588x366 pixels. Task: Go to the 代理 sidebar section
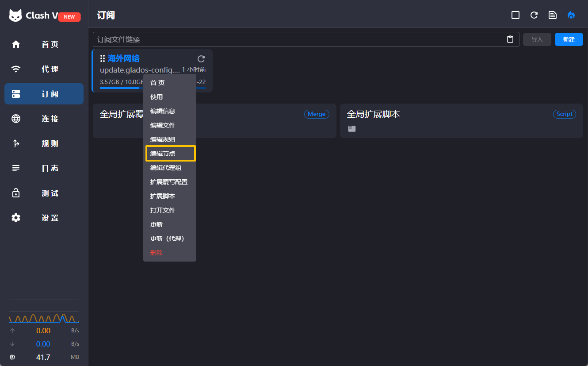coord(44,69)
